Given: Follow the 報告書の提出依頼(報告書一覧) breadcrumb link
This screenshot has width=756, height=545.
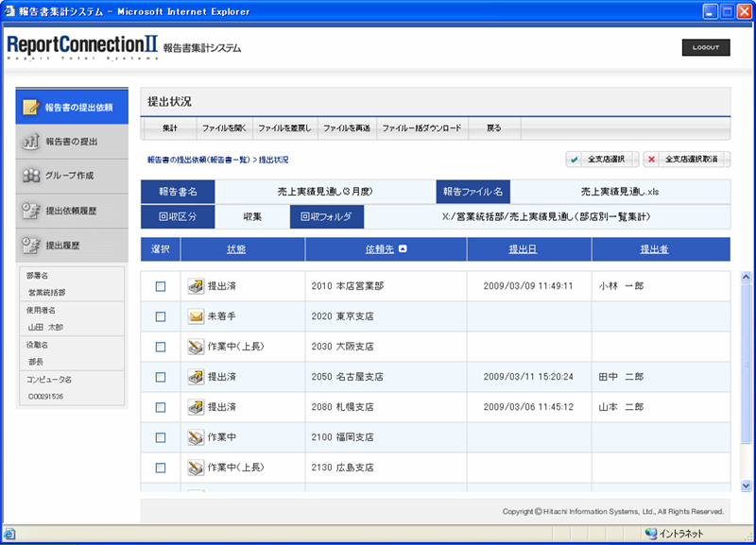Looking at the screenshot, I should pyautogui.click(x=198, y=160).
